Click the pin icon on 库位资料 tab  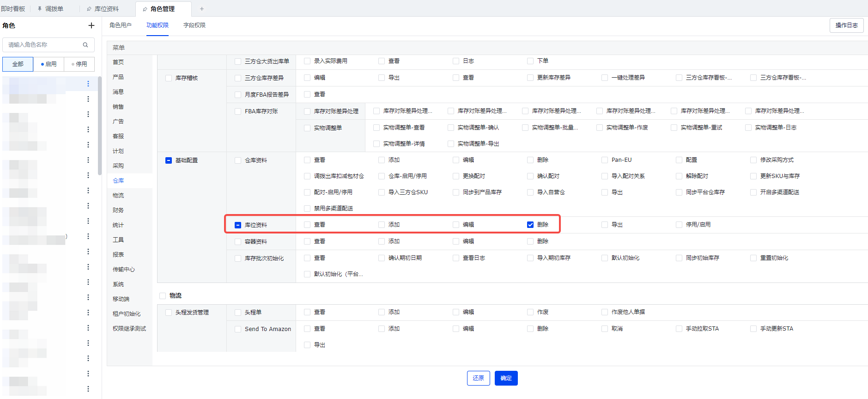pos(89,9)
